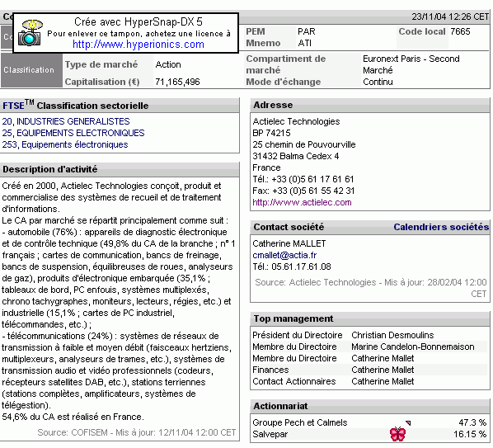Click the Type de marché value Action
Viewport: 493px width, 448px height.
pos(168,64)
